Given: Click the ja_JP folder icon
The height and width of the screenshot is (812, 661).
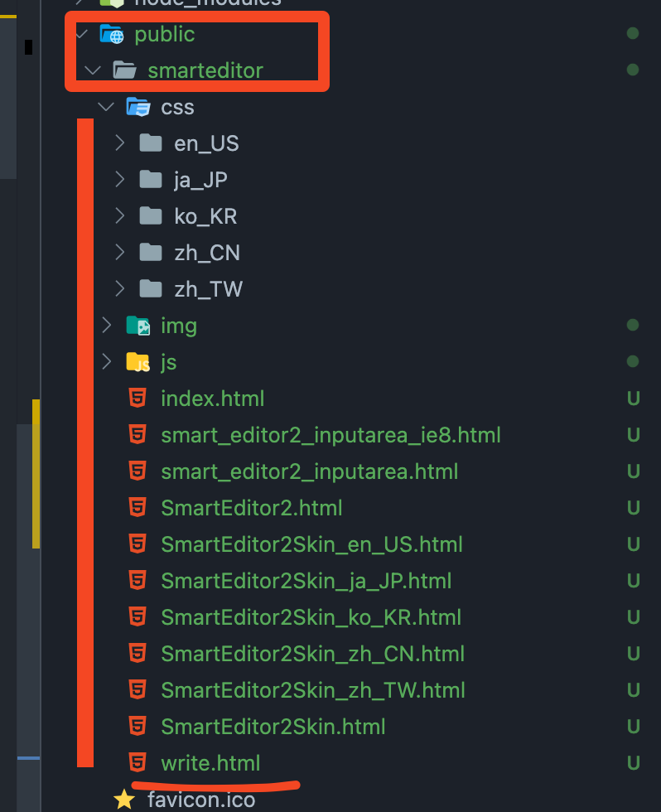Looking at the screenshot, I should point(151,180).
